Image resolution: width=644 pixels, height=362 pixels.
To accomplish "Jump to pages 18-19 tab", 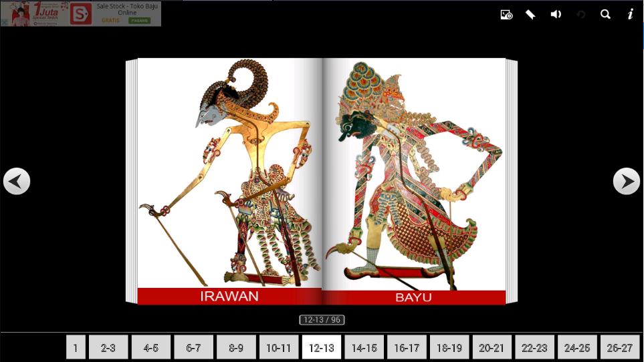I will click(x=449, y=348).
